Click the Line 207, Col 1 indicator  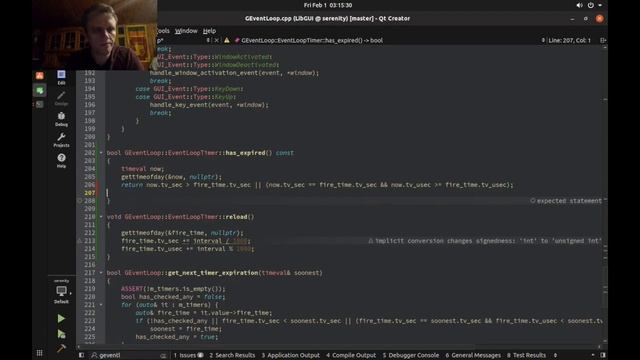coord(569,40)
